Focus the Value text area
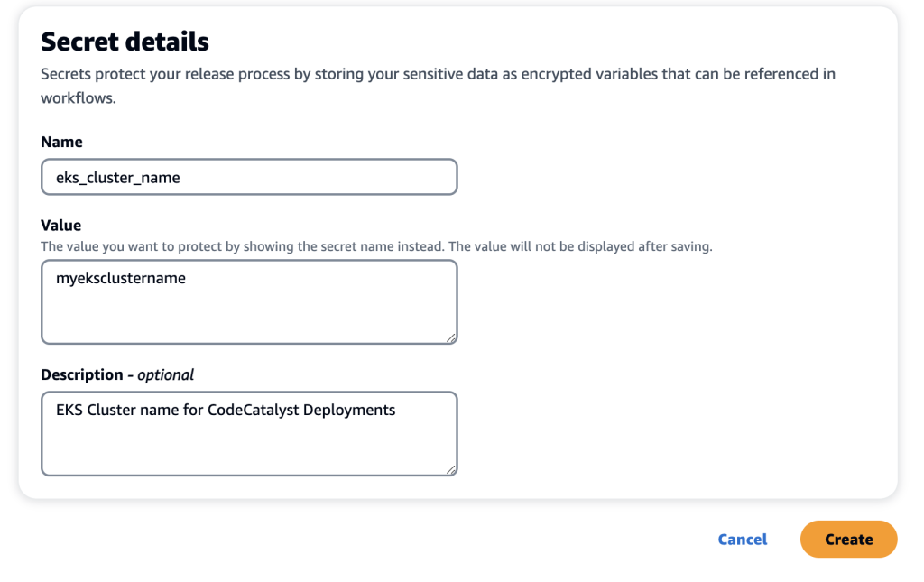924x582 pixels. [249, 301]
